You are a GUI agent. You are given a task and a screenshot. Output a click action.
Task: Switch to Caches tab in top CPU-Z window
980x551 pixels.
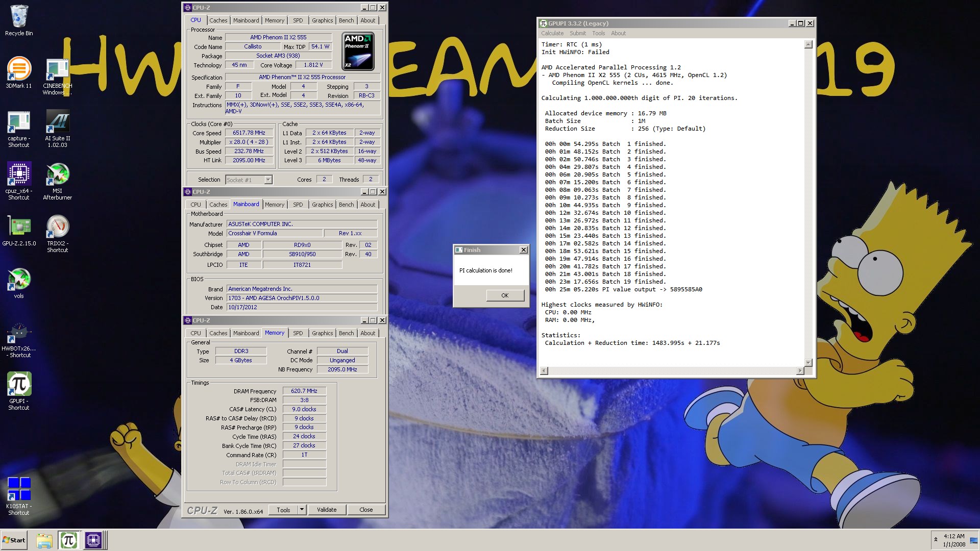click(x=218, y=20)
